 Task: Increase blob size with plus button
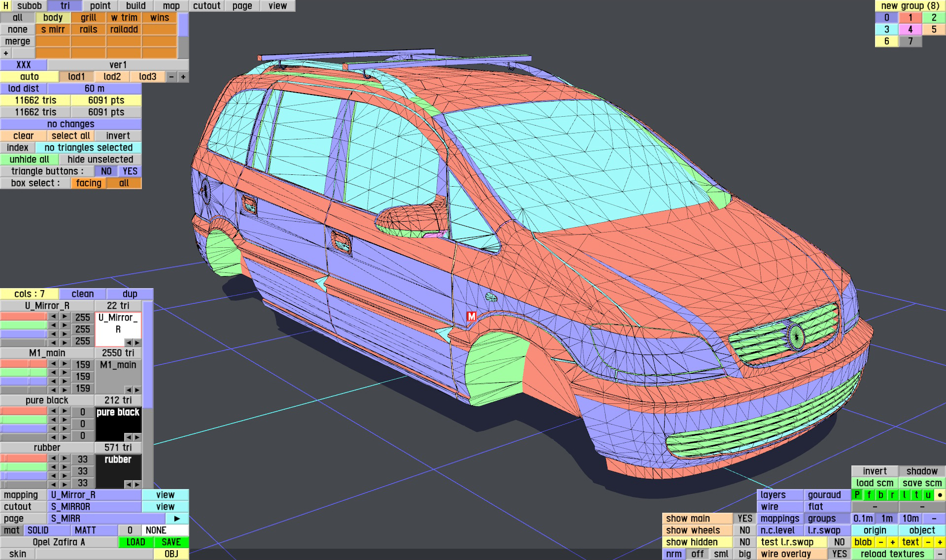pyautogui.click(x=892, y=542)
